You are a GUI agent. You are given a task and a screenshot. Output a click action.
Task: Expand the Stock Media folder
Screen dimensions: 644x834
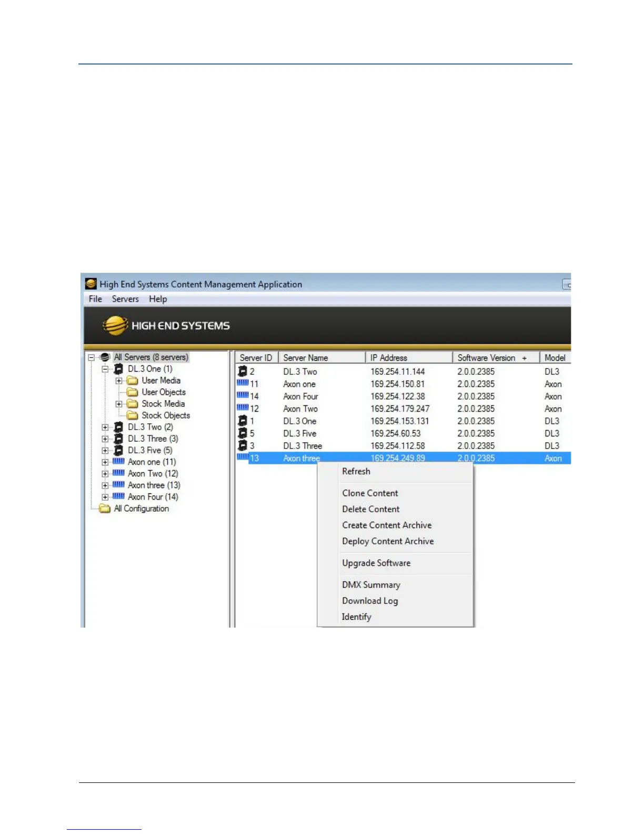(118, 404)
